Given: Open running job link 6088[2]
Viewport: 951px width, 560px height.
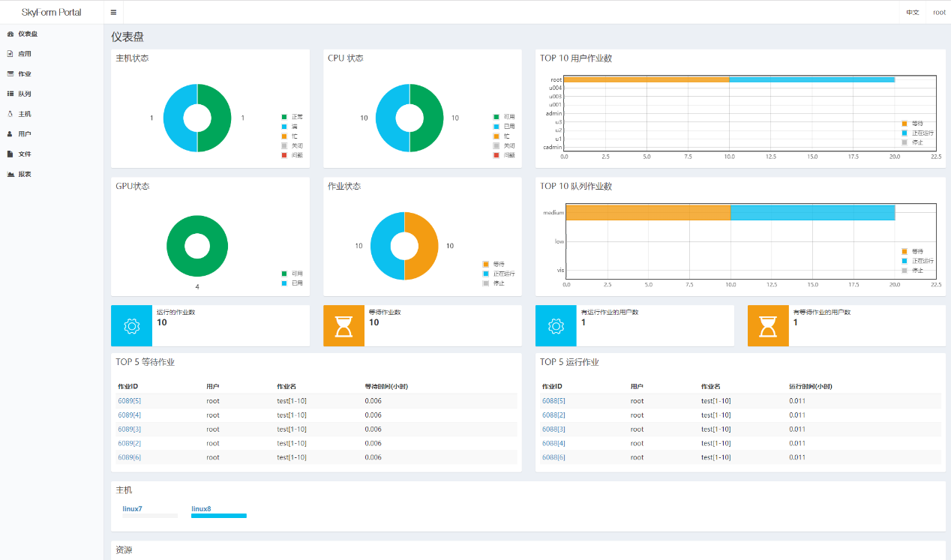Looking at the screenshot, I should pyautogui.click(x=551, y=415).
